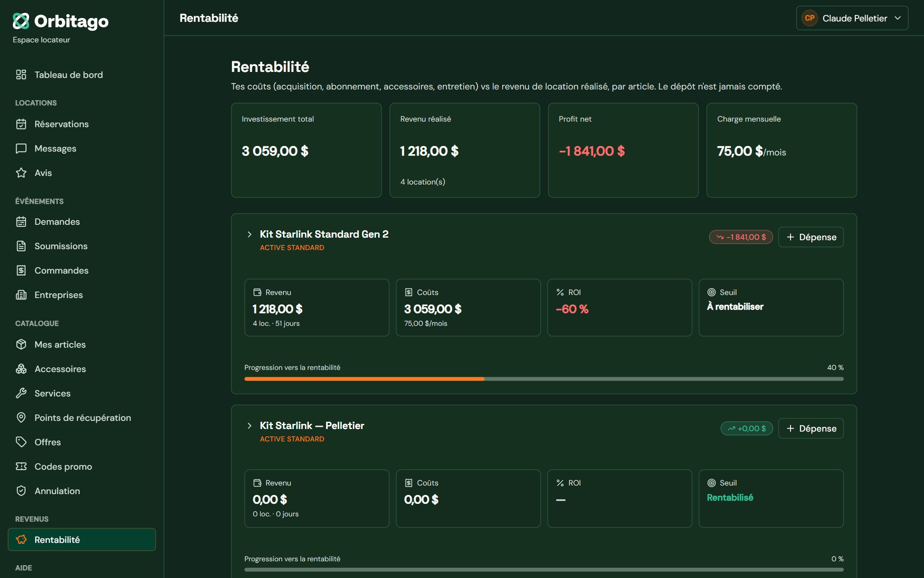The image size is (924, 578).
Task: Click the Mes articles box icon
Action: coord(21,345)
